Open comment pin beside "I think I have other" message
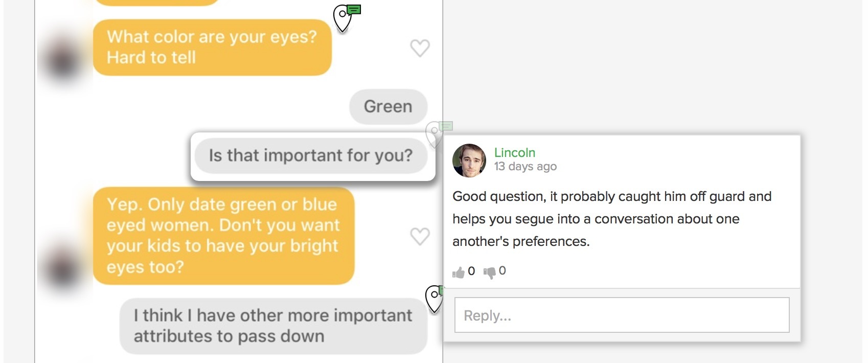 click(435, 298)
